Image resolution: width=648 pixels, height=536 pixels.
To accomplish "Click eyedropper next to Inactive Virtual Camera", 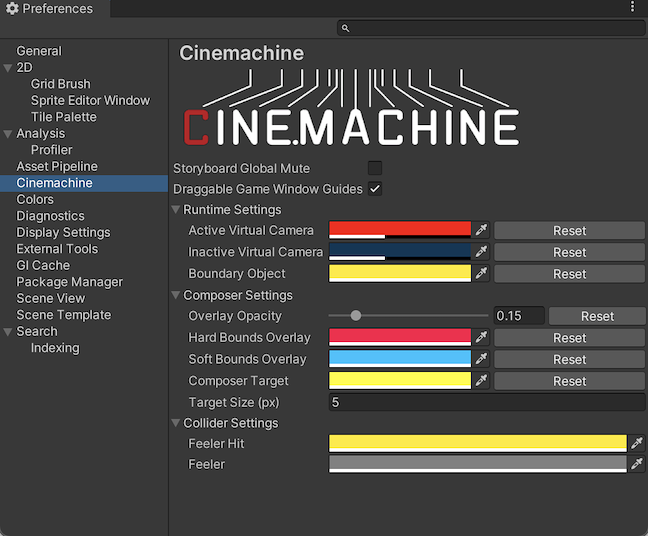I will [x=481, y=252].
